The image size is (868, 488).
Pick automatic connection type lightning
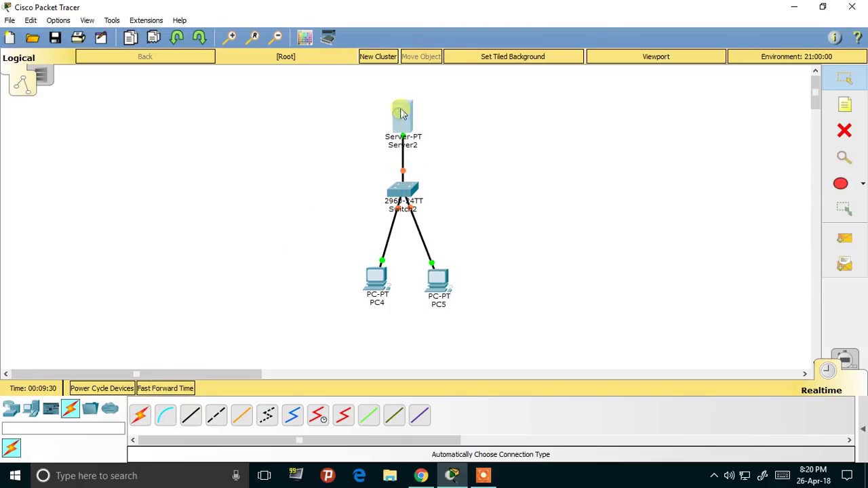pos(140,415)
